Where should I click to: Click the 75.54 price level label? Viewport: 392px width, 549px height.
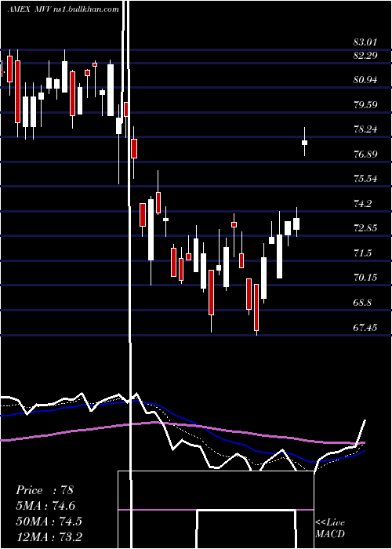(365, 179)
